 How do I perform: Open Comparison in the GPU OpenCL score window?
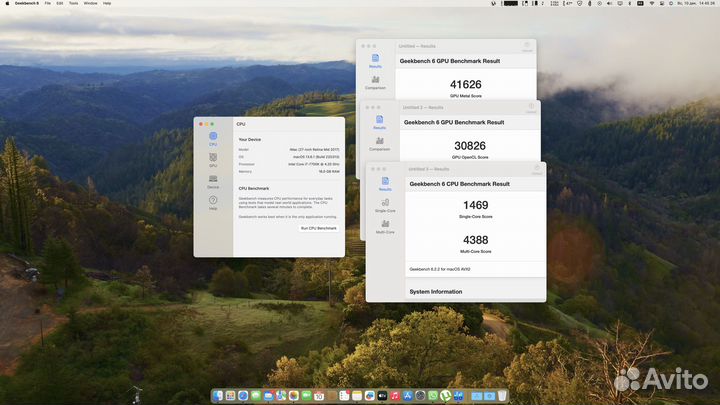pyautogui.click(x=379, y=144)
